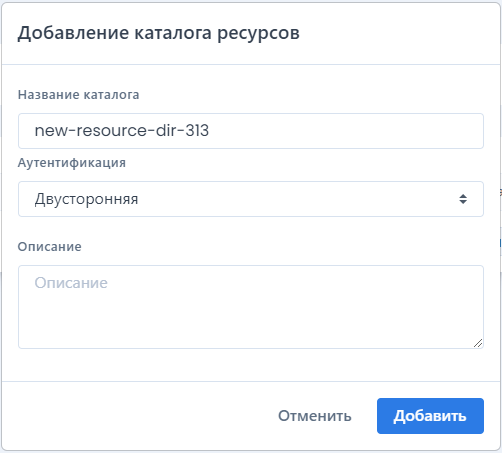Click blank area inside description textarea
The height and width of the screenshot is (453, 502).
click(x=251, y=320)
